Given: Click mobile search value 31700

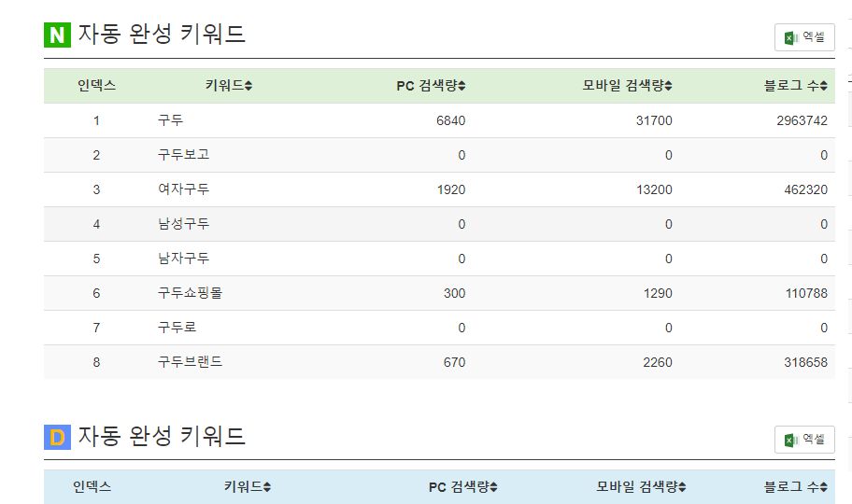Looking at the screenshot, I should pos(654,120).
